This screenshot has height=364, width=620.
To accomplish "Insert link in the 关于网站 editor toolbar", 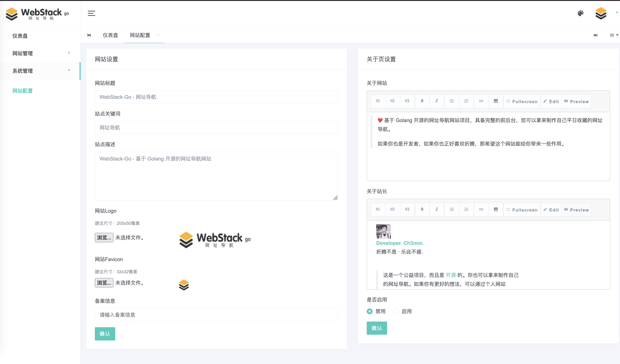I will tap(481, 101).
